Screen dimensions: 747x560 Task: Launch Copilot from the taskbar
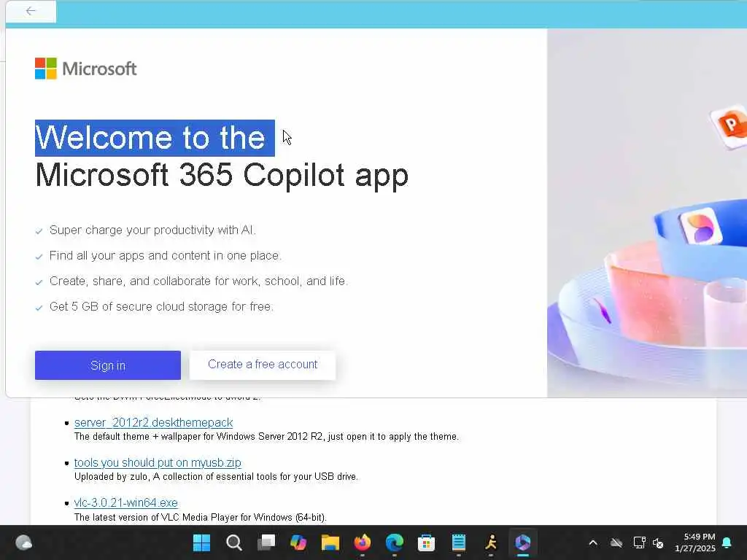tap(298, 542)
